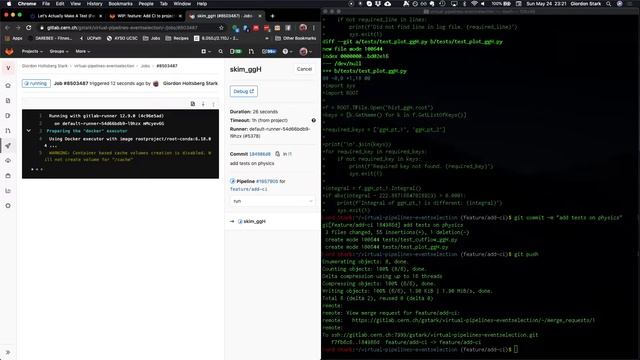640x360 pixels.
Task: Open Gordon Holtsberg Stark user link in job header
Action: tap(190, 83)
